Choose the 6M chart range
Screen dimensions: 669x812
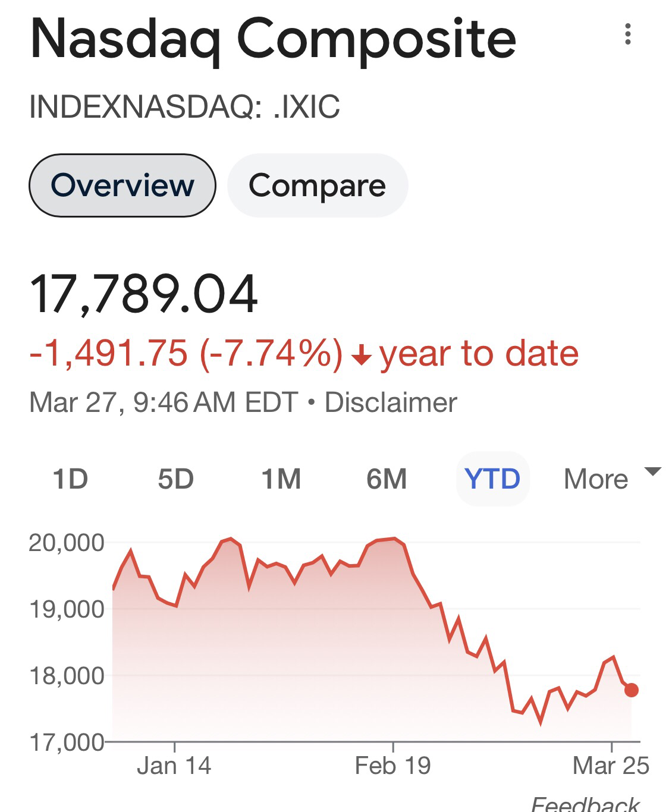[387, 479]
